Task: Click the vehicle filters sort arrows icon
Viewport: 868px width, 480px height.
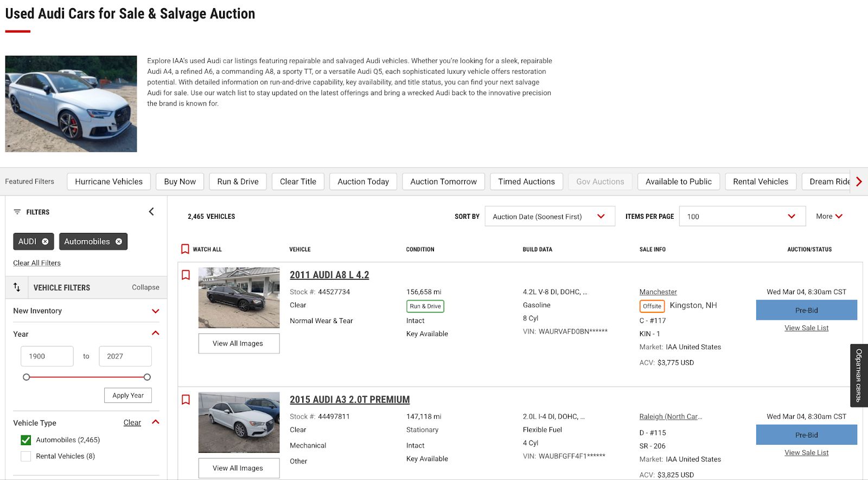Action: 17,287
